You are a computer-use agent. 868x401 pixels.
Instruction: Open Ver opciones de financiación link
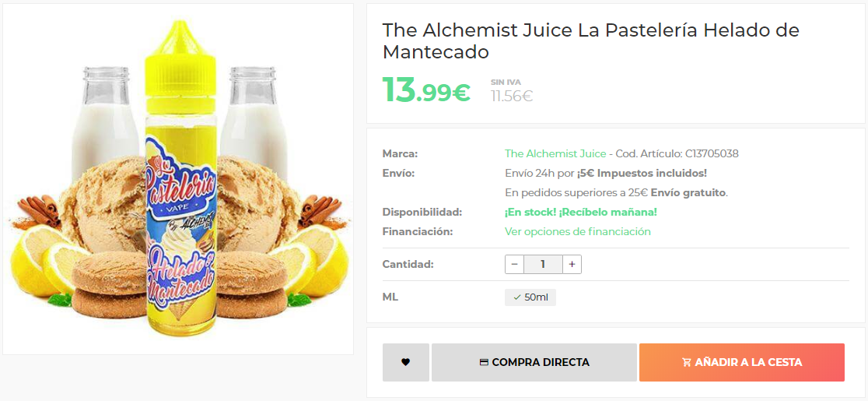click(x=578, y=231)
